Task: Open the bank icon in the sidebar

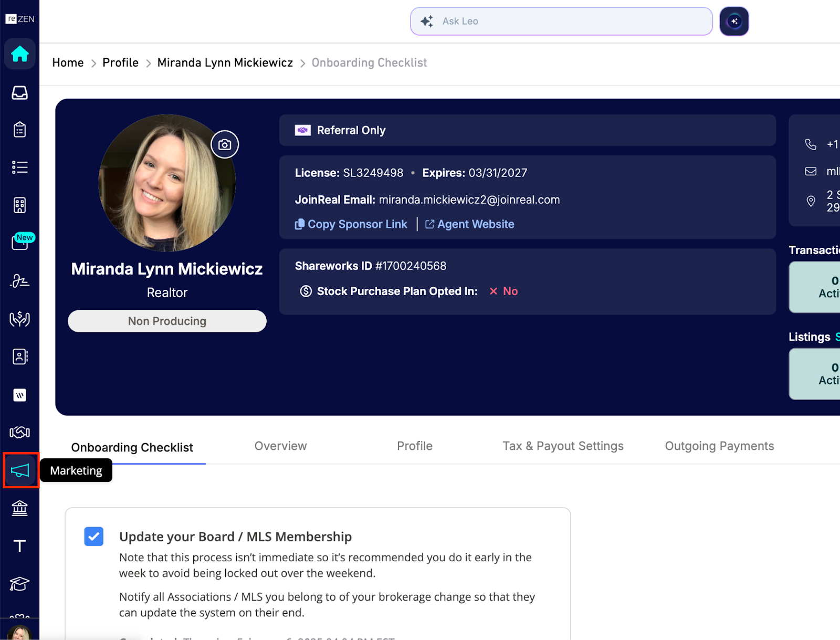Action: (x=19, y=508)
